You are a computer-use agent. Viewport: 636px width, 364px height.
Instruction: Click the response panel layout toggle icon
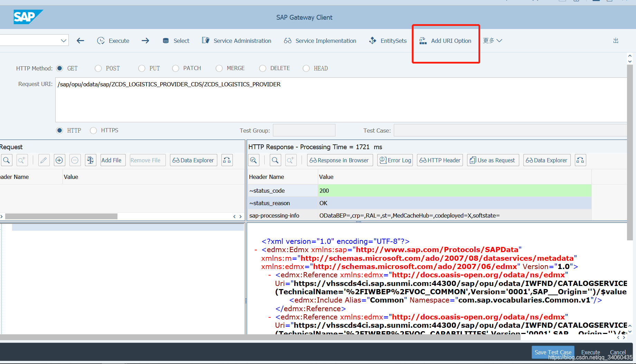tap(580, 160)
